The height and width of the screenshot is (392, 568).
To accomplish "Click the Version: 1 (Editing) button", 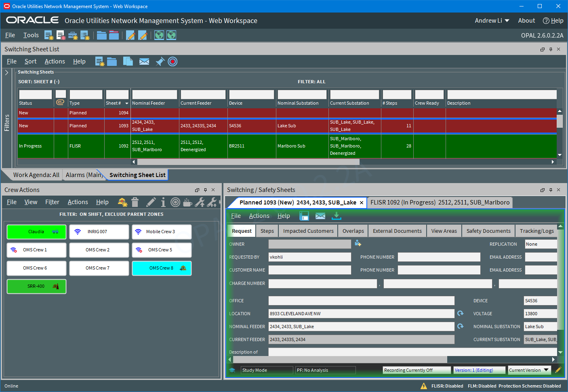I will 479,370.
